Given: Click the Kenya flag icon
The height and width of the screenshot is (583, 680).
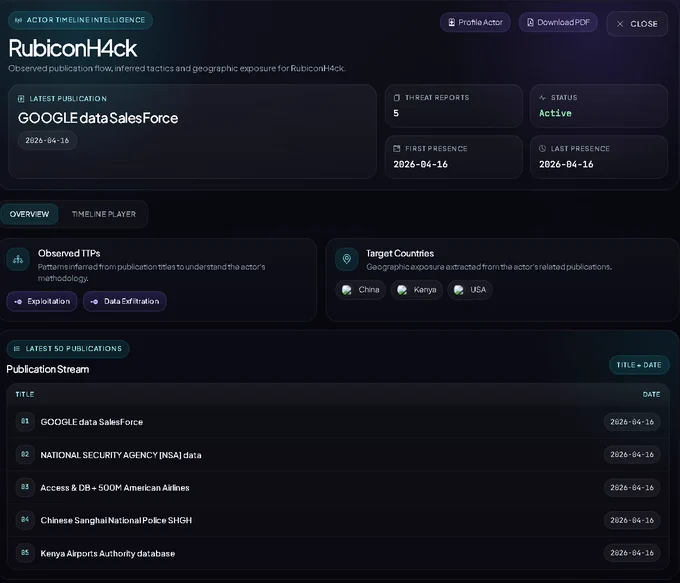Looking at the screenshot, I should [x=402, y=290].
